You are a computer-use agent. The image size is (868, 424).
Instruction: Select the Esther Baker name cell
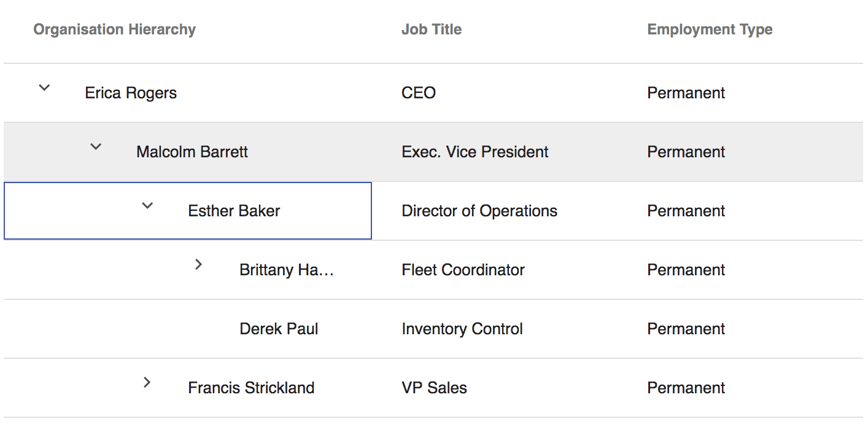[234, 211]
